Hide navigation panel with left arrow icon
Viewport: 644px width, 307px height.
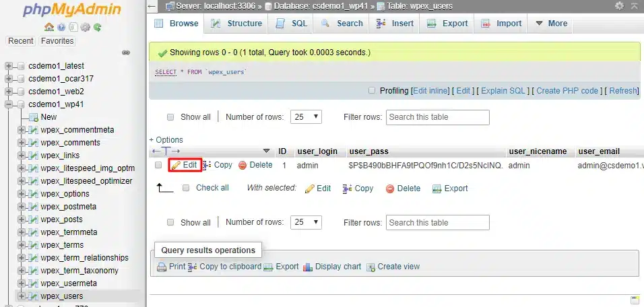[152, 6]
